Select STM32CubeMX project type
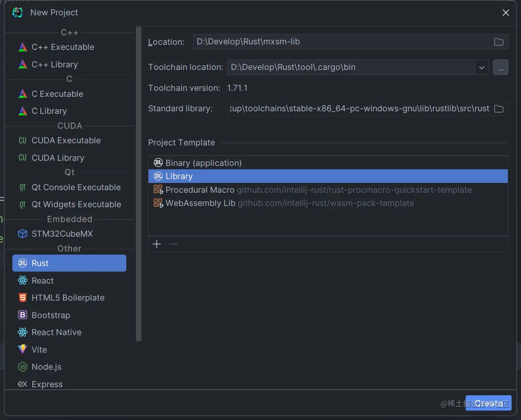The width and height of the screenshot is (521, 420). point(69,234)
